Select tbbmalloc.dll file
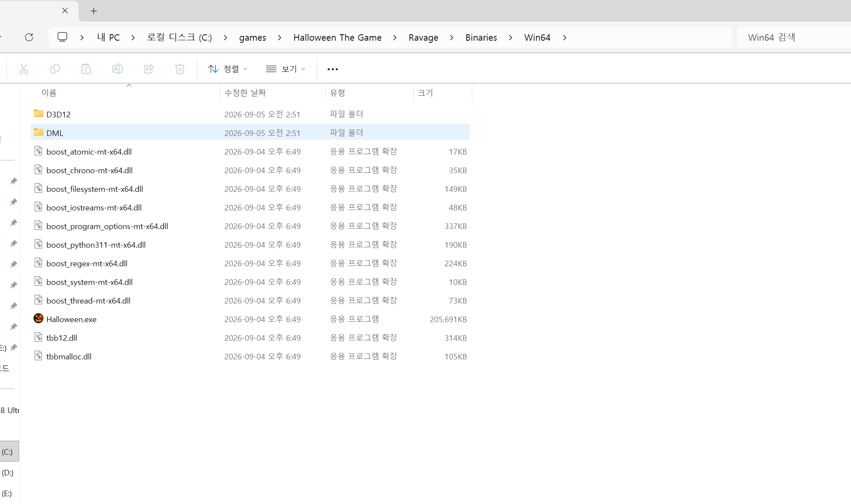 click(x=250, y=356)
